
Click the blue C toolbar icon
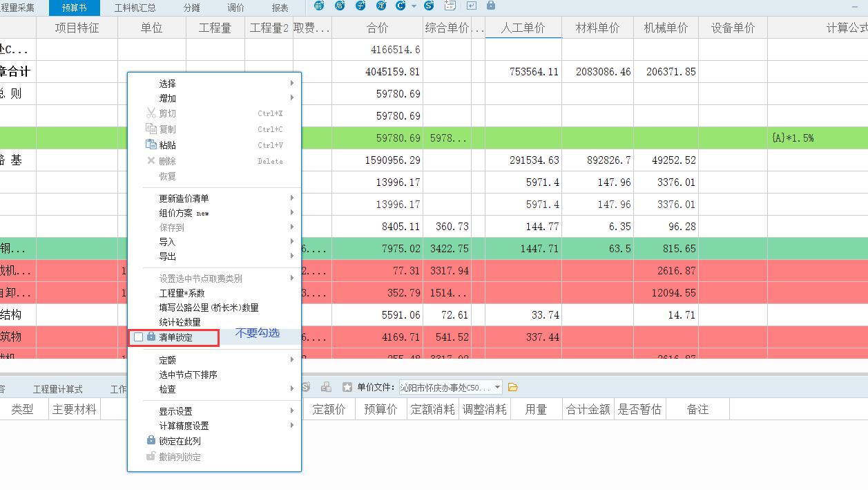click(x=401, y=6)
